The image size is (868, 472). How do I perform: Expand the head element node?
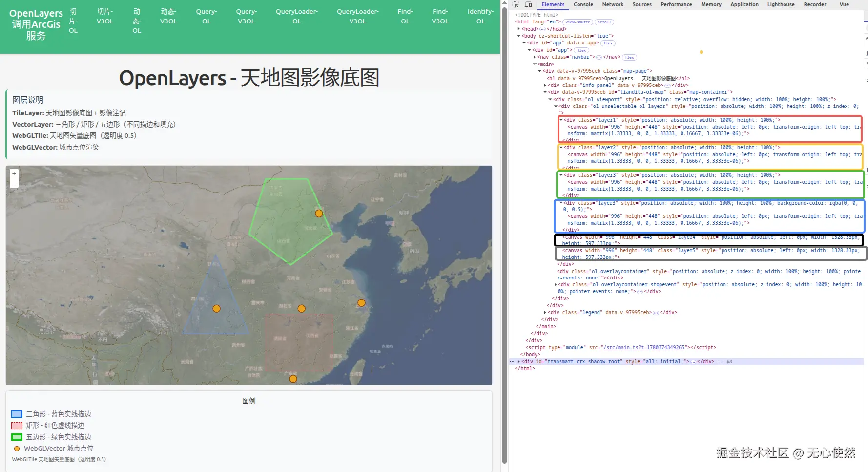click(519, 29)
